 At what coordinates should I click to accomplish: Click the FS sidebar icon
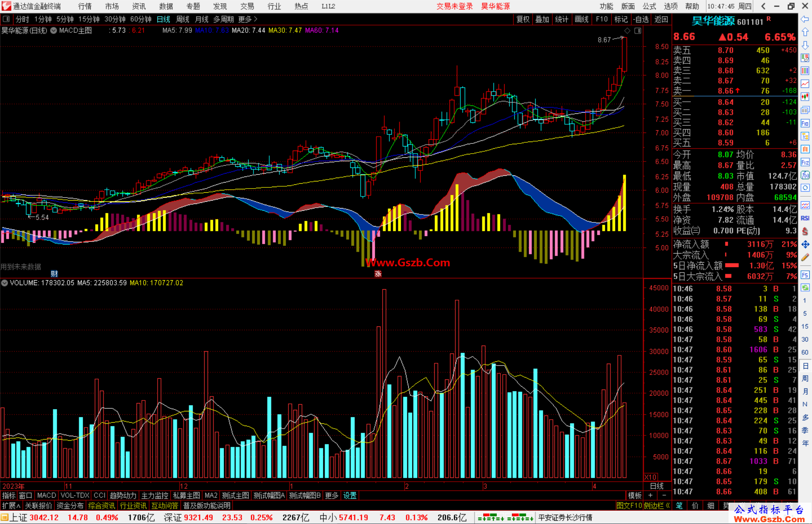(805, 275)
